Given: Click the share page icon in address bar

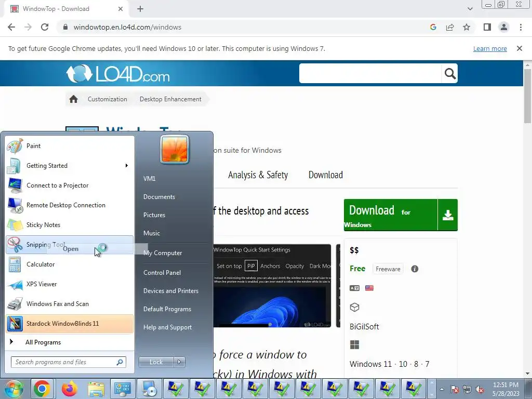Looking at the screenshot, I should click(x=450, y=27).
